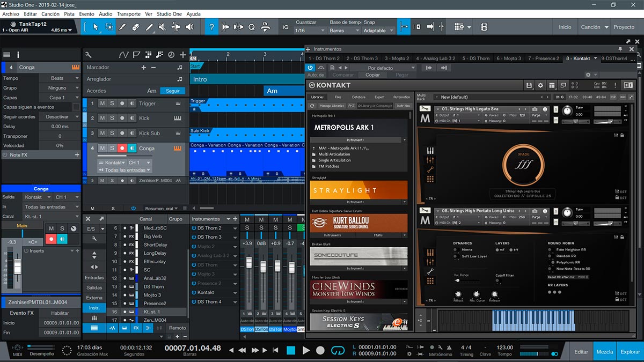Open the Transporte menu
644x362 pixels.
(x=129, y=14)
